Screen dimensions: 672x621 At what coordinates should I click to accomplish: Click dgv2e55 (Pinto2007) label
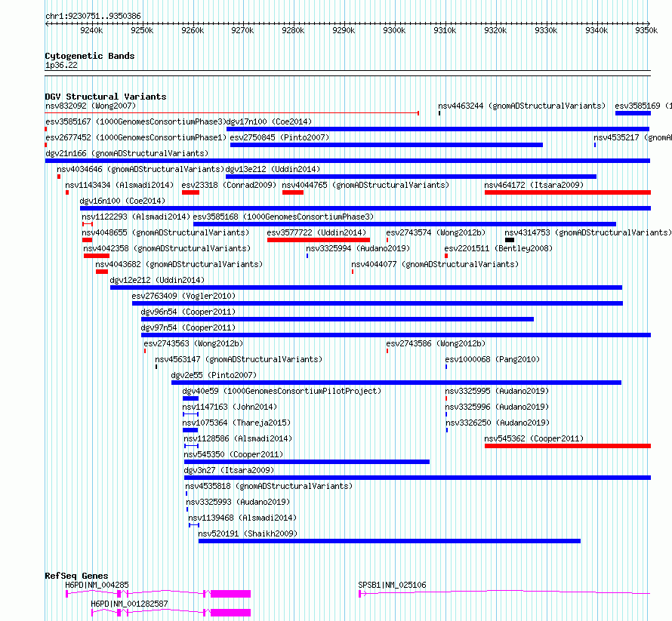pyautogui.click(x=214, y=375)
